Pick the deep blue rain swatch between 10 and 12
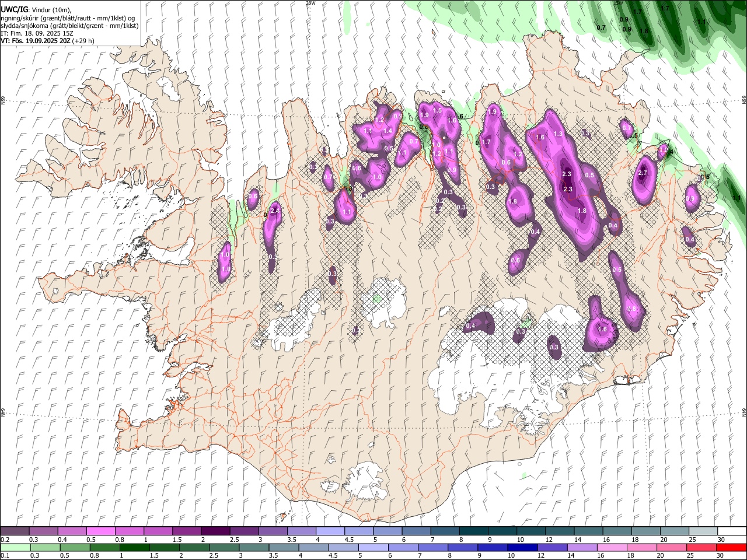 coord(522,547)
